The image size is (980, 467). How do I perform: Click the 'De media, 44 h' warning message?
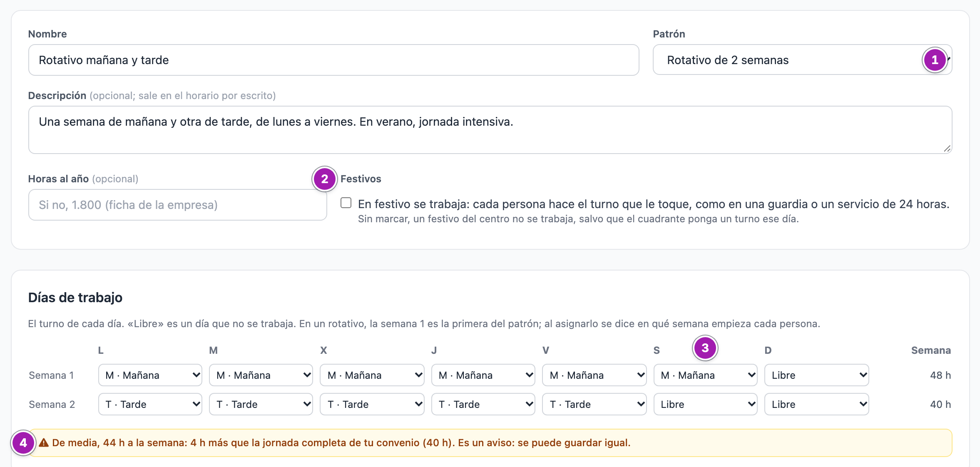341,443
